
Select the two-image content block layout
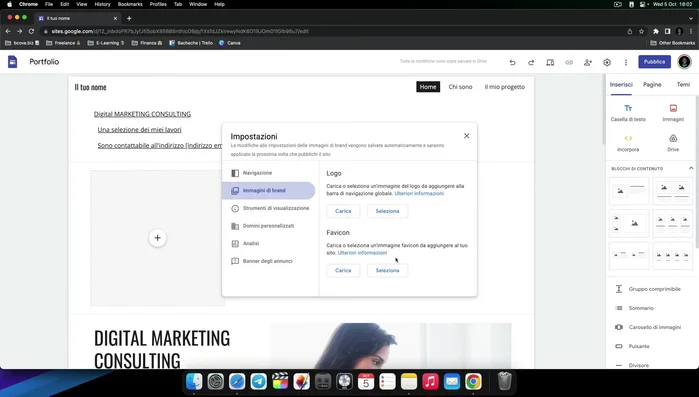pos(672,191)
